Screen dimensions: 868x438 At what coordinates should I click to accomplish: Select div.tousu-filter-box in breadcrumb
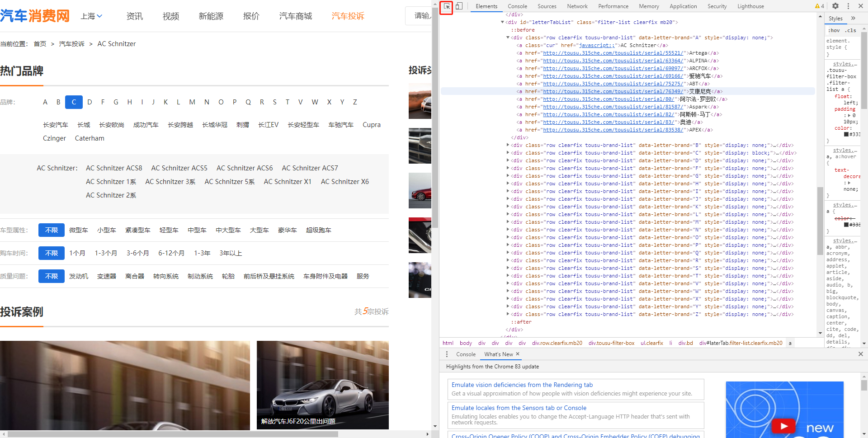coord(611,343)
